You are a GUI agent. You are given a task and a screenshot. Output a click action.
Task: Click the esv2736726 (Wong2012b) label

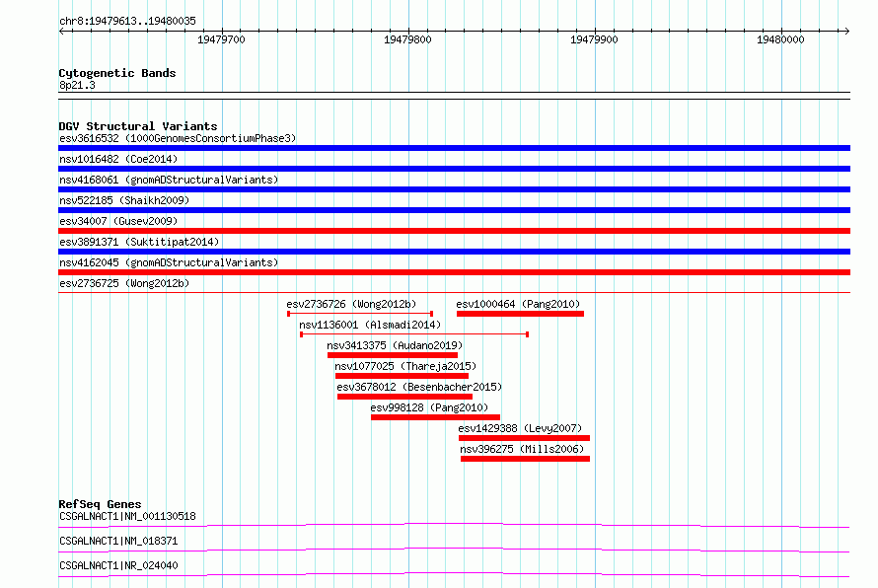[x=351, y=304]
